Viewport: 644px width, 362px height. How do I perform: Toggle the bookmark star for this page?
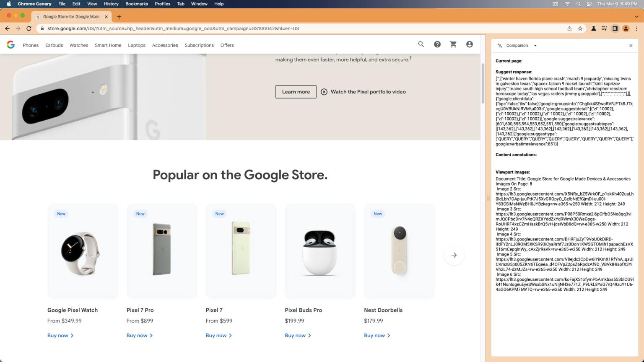(581, 28)
